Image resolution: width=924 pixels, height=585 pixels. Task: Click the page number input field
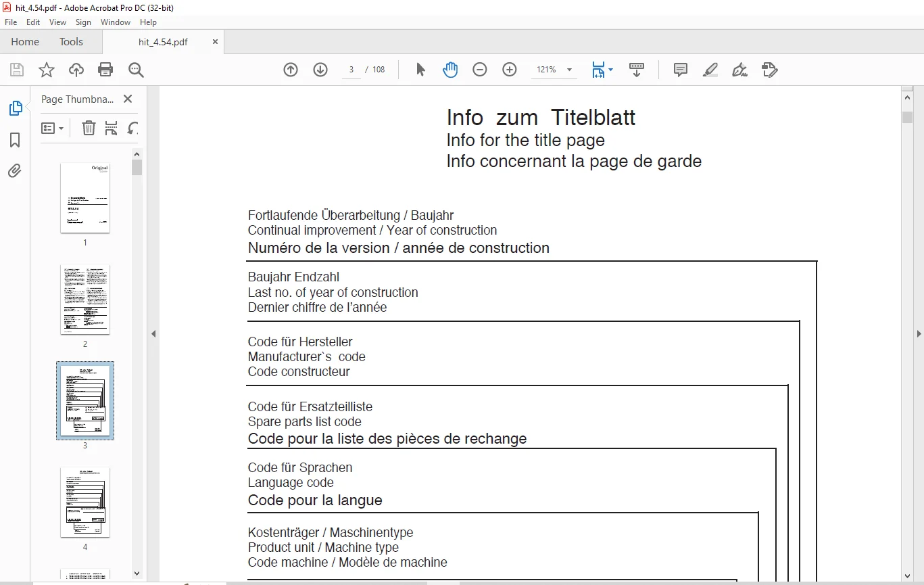(351, 70)
